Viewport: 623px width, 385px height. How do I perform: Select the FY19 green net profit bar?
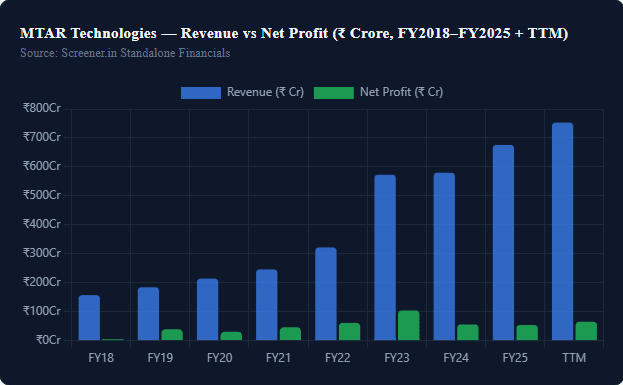pyautogui.click(x=172, y=335)
